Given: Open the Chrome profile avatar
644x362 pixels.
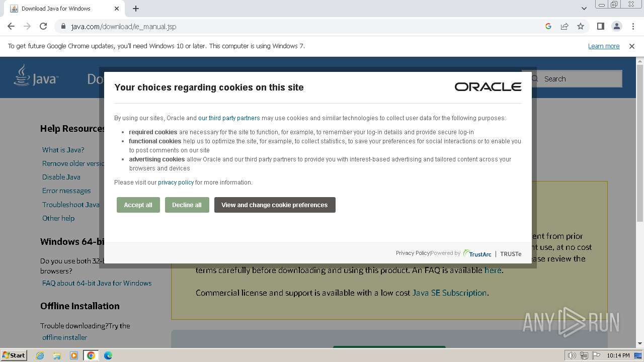Looking at the screenshot, I should point(616,26).
